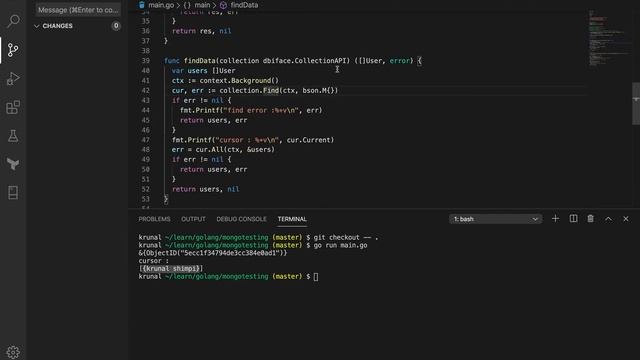This screenshot has height=360, width=640.
Task: Open the Manage gear settings icon
Action: click(13, 352)
